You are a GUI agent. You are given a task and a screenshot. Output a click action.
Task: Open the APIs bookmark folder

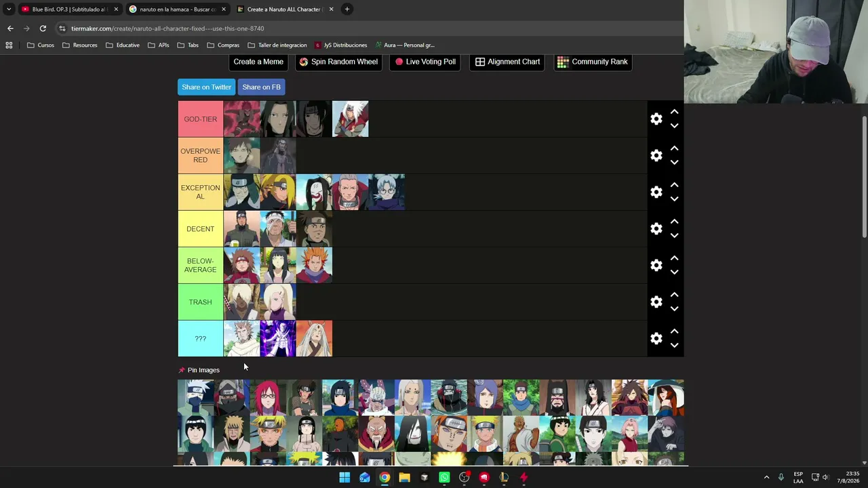(158, 45)
